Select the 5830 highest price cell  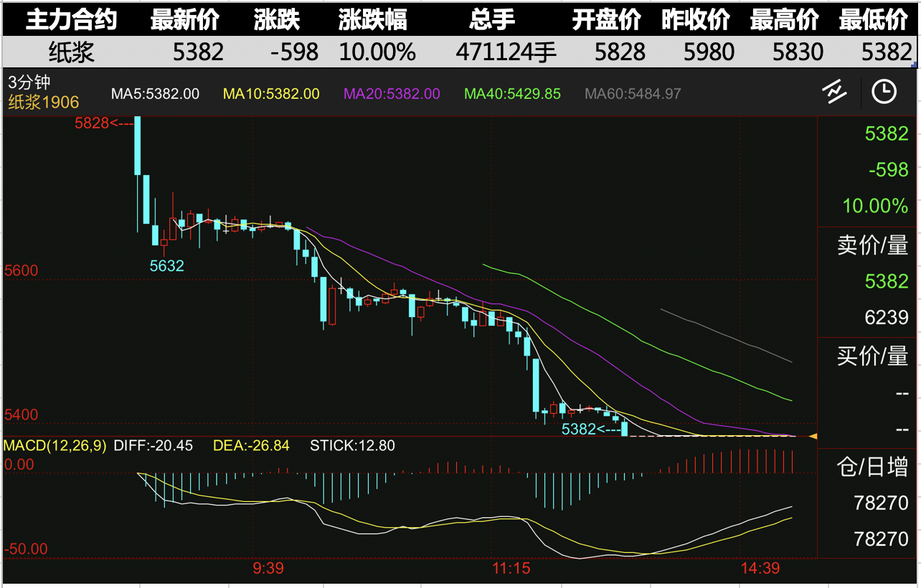(798, 52)
